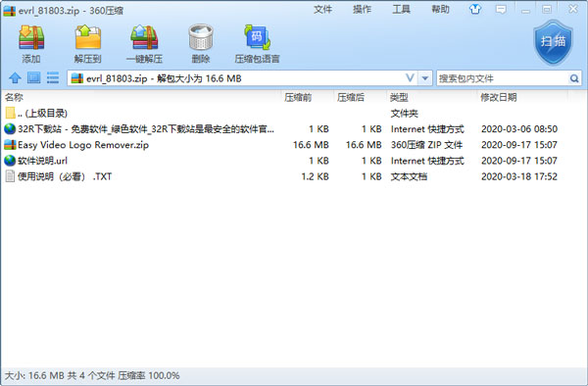Image resolution: width=588 pixels, height=386 pixels.
Task: Open the 工具 menu
Action: 401,10
